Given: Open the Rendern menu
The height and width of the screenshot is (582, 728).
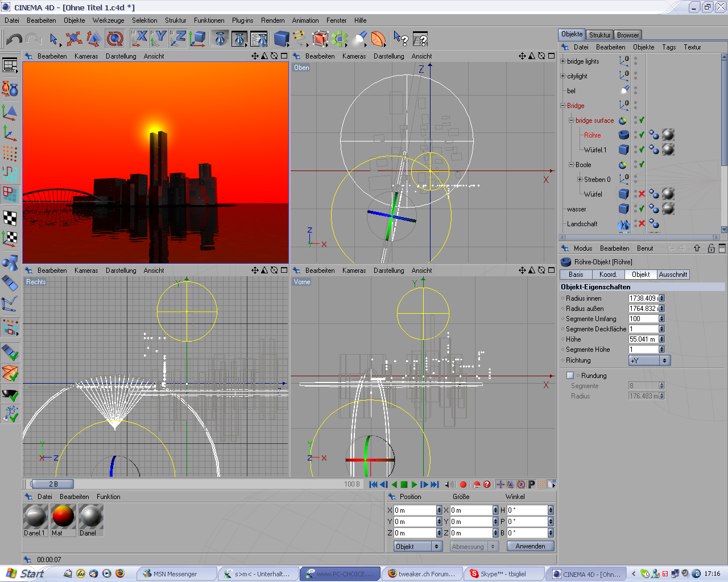Looking at the screenshot, I should (x=272, y=20).
